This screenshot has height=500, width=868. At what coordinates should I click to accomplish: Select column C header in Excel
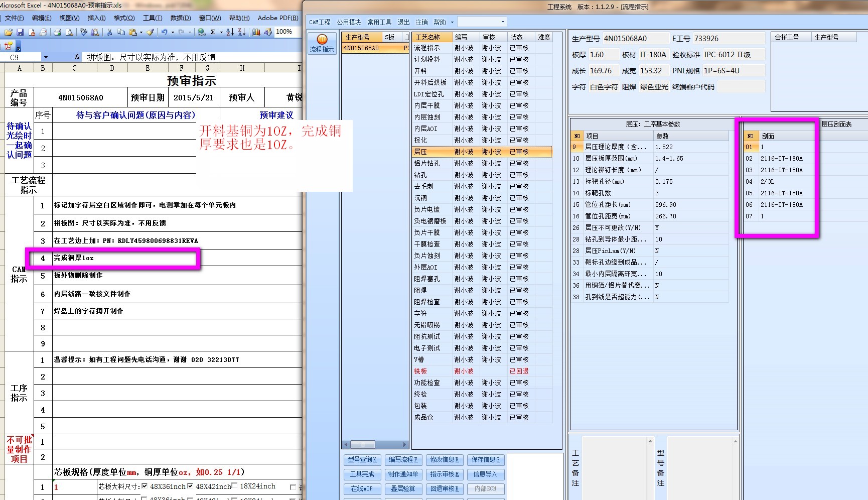coord(74,68)
